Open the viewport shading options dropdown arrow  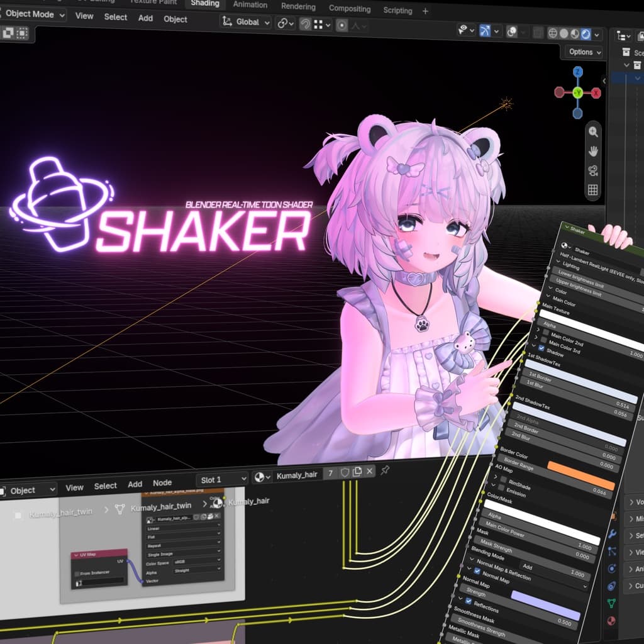click(x=597, y=35)
